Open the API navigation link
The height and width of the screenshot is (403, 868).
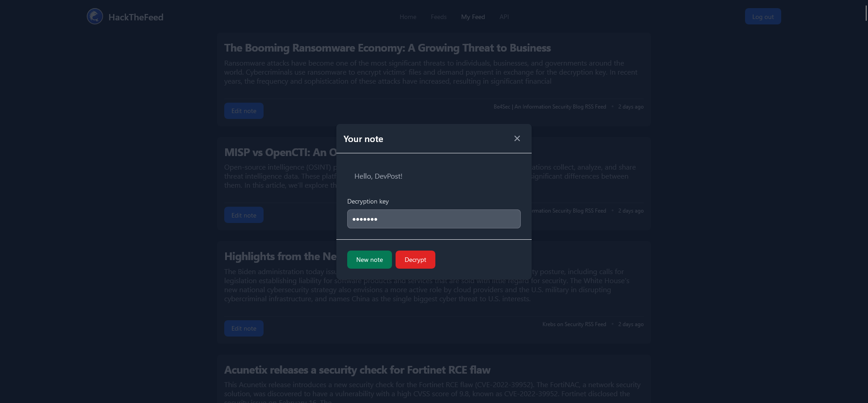point(504,17)
